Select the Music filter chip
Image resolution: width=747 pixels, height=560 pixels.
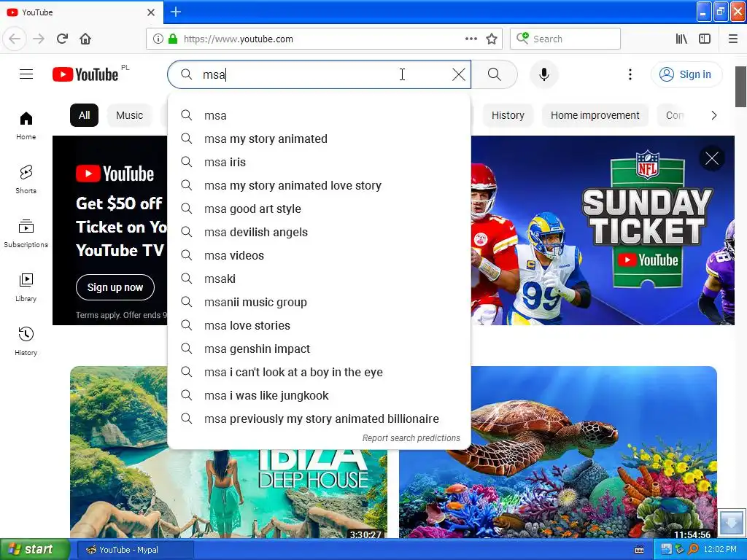(129, 115)
